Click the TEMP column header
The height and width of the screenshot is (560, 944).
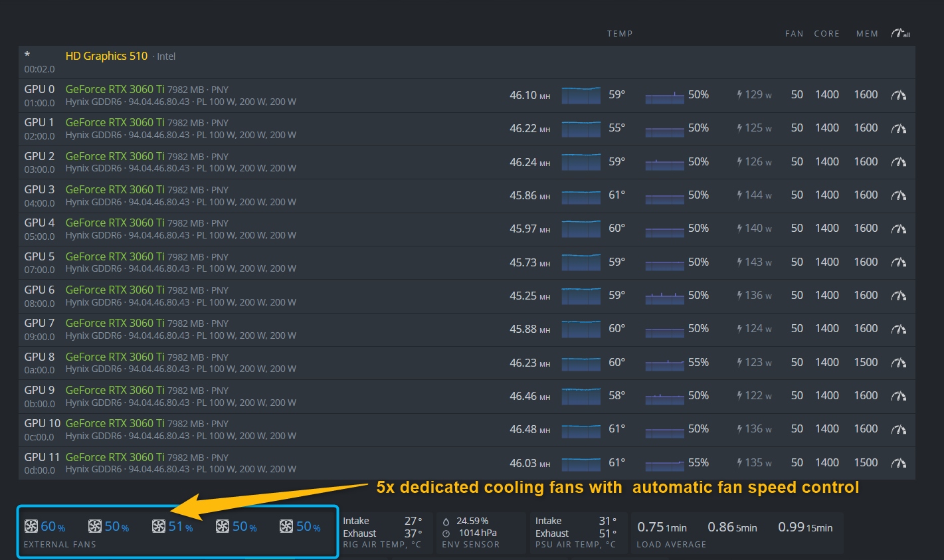click(x=619, y=34)
